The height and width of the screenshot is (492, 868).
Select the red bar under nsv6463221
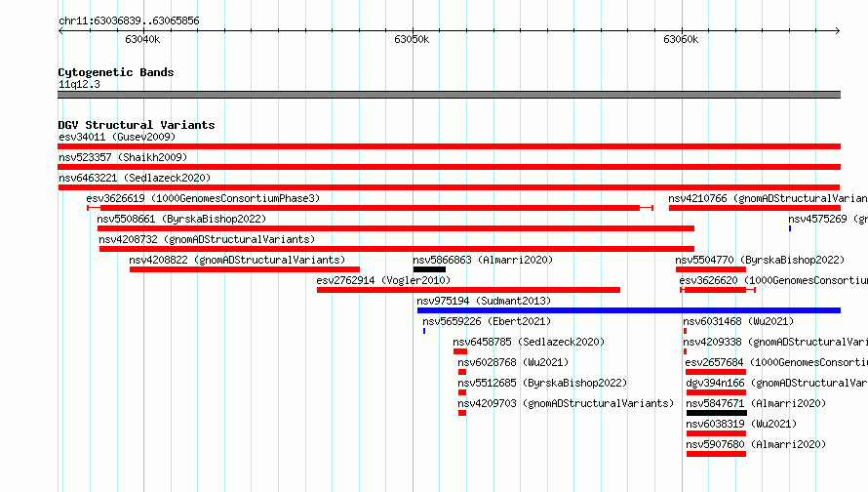pos(449,187)
